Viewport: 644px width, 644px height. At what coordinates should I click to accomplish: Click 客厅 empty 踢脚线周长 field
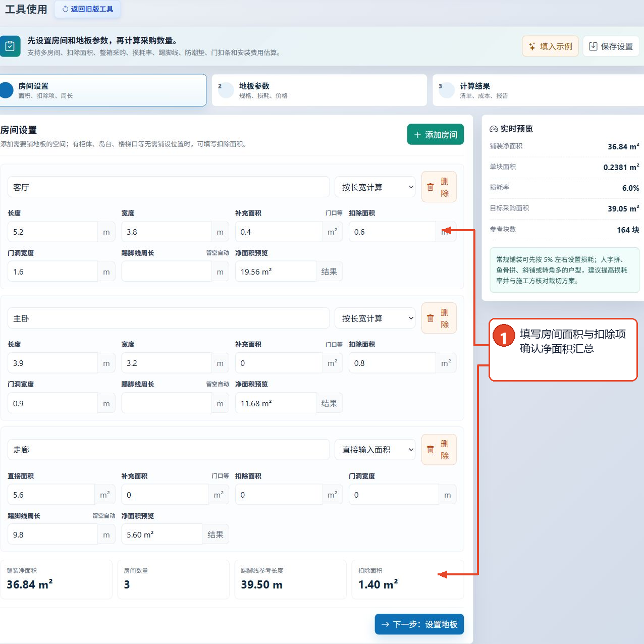click(x=166, y=272)
